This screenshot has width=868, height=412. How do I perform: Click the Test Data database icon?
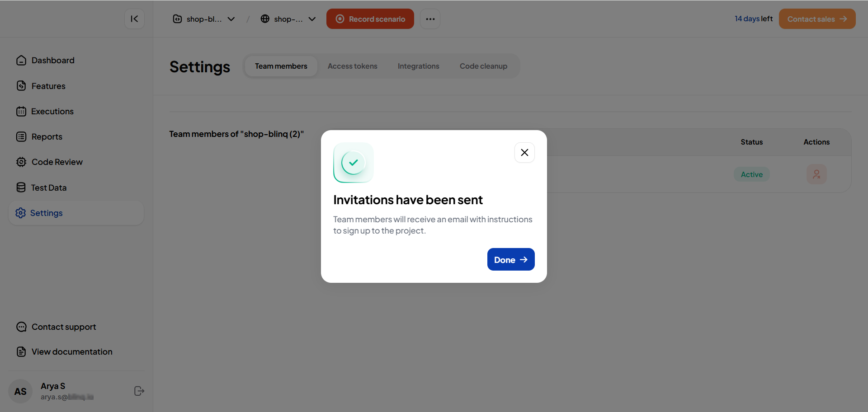[x=21, y=187]
